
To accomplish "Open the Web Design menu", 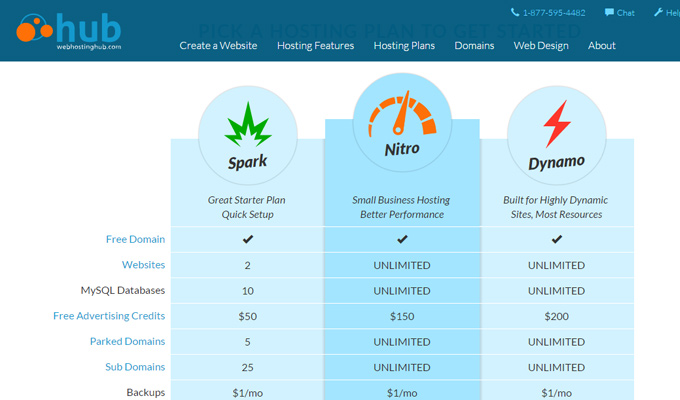I will (x=541, y=46).
